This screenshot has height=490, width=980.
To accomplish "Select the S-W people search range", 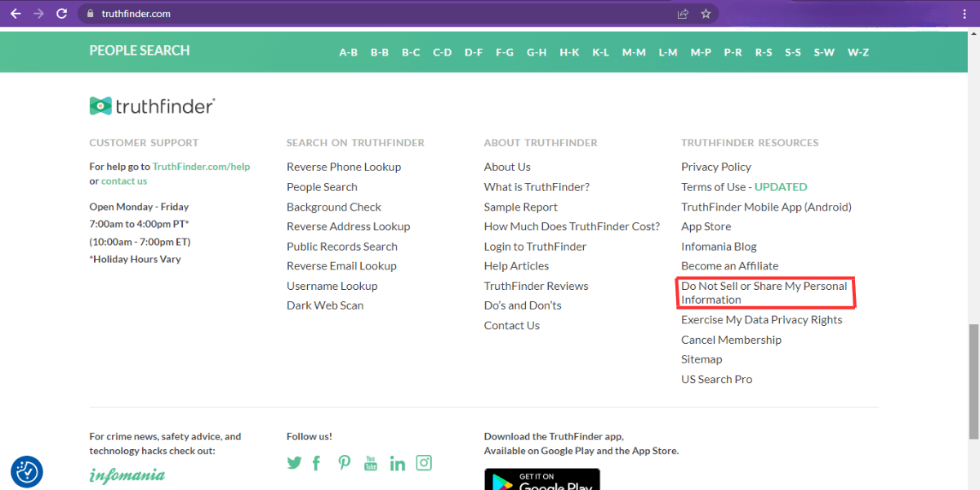I will (x=824, y=52).
